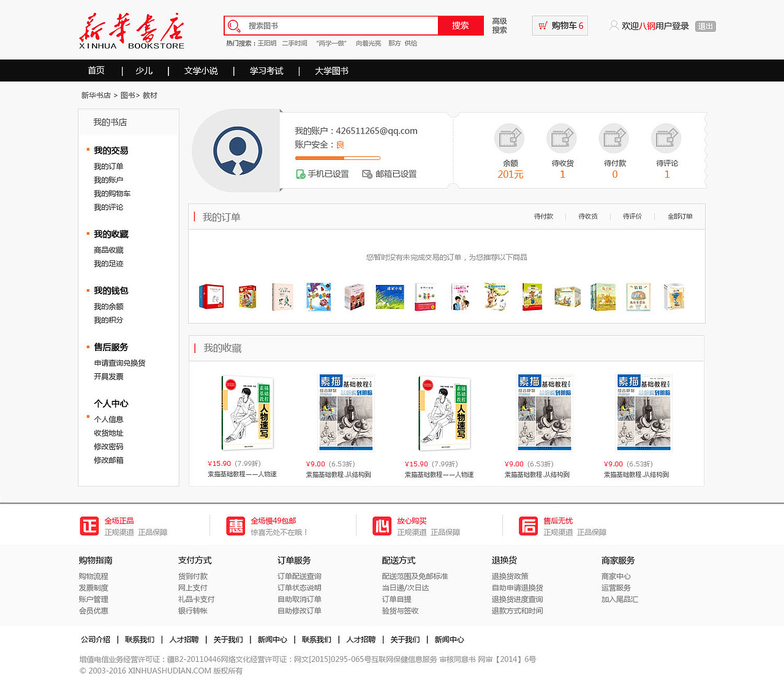Click hot search term 二手时间
784x698 pixels.
coord(295,44)
